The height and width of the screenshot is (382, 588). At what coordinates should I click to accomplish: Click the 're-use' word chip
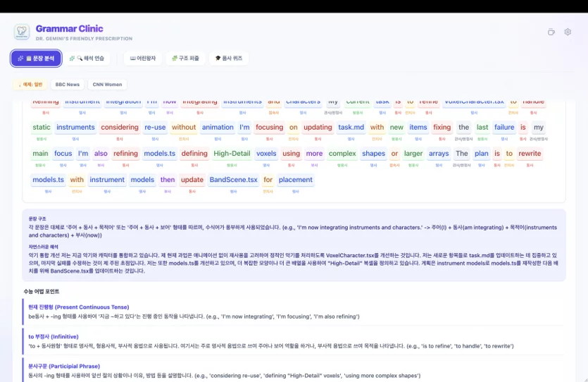[155, 127]
